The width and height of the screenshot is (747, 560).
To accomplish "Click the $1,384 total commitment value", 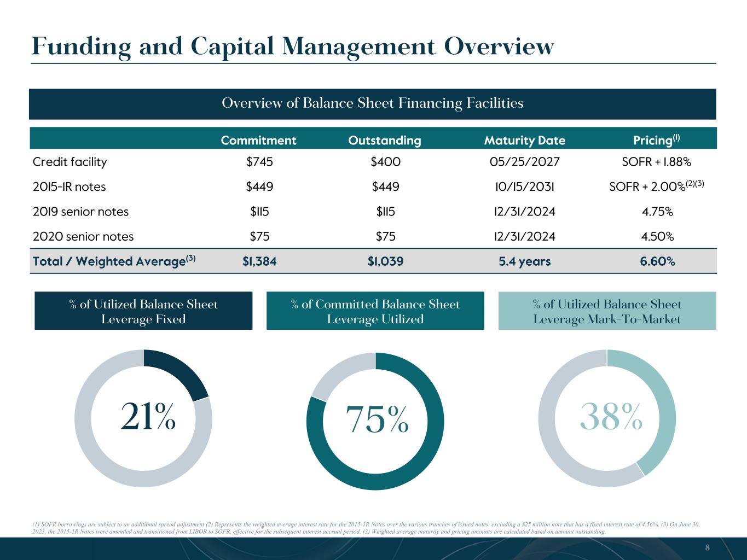I will pyautogui.click(x=259, y=261).
